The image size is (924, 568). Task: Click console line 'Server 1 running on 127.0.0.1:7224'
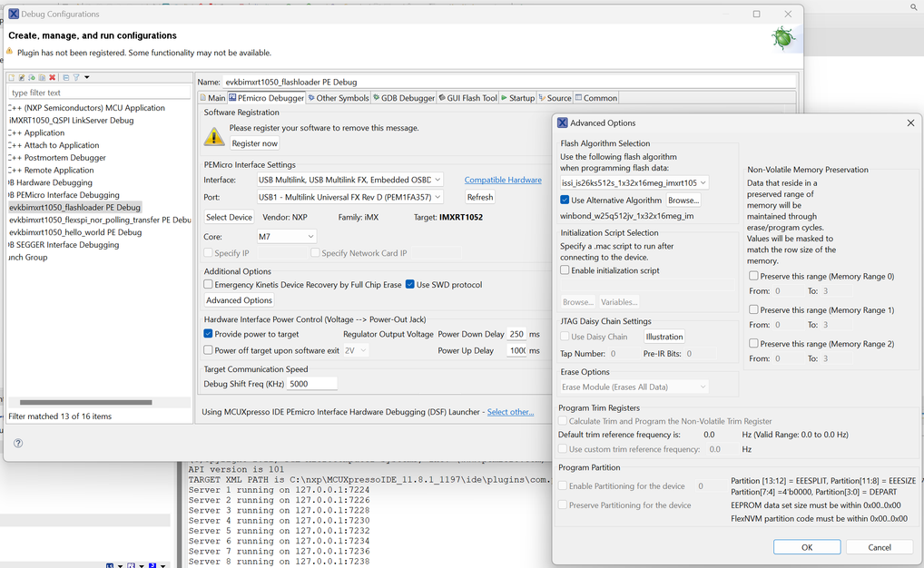(x=279, y=490)
